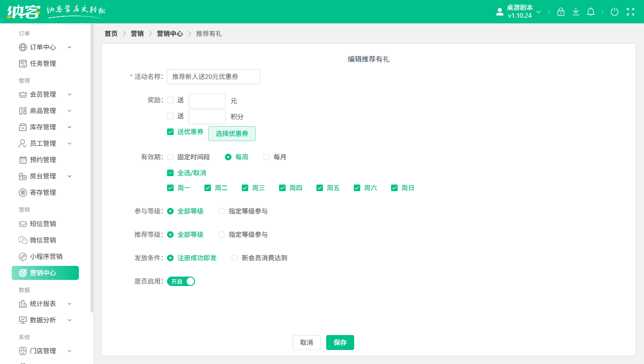The image size is (644, 364).
Task: Click the lock screen icon in the header
Action: (x=560, y=12)
